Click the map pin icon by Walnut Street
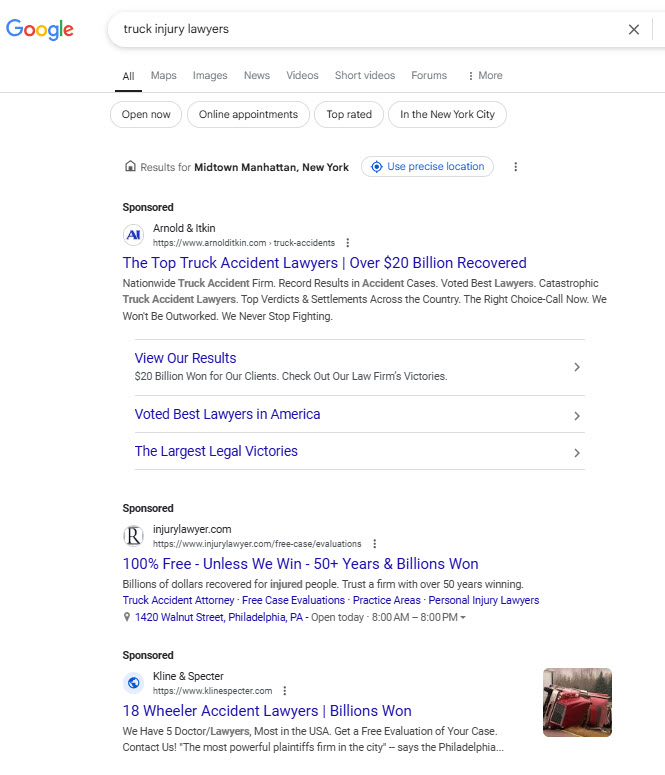 (x=127, y=617)
